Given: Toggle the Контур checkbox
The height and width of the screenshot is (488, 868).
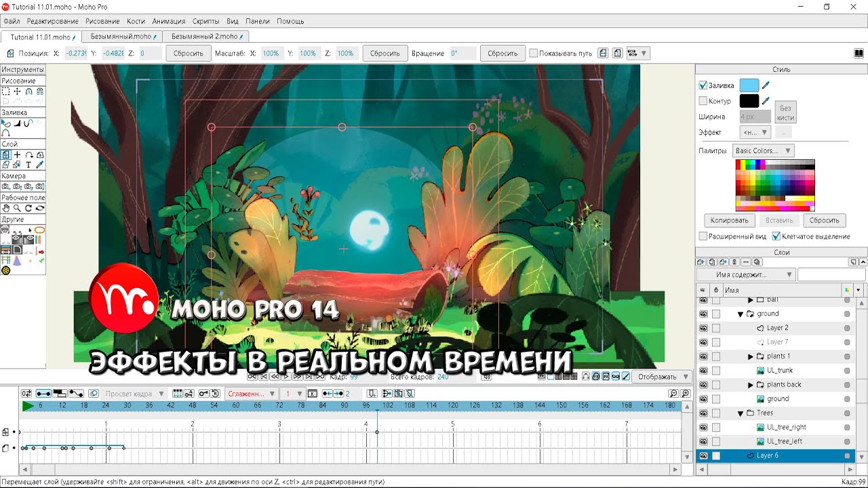Looking at the screenshot, I should click(x=703, y=101).
